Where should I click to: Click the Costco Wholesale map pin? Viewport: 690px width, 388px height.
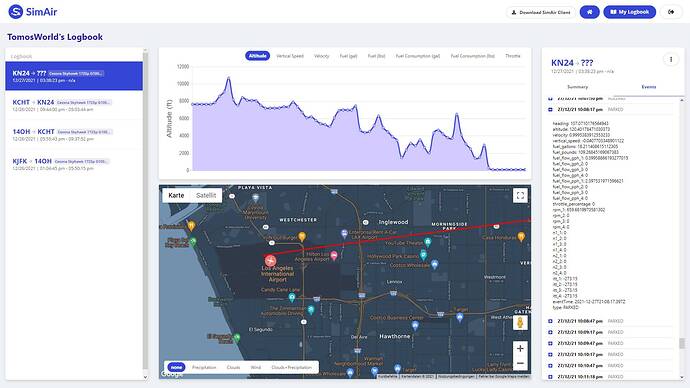pos(435,264)
